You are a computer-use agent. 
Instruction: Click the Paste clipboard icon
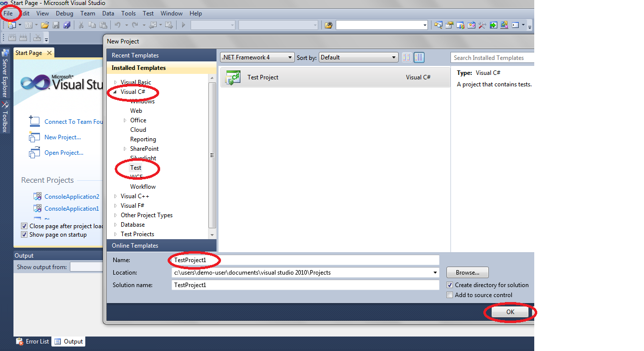(103, 25)
